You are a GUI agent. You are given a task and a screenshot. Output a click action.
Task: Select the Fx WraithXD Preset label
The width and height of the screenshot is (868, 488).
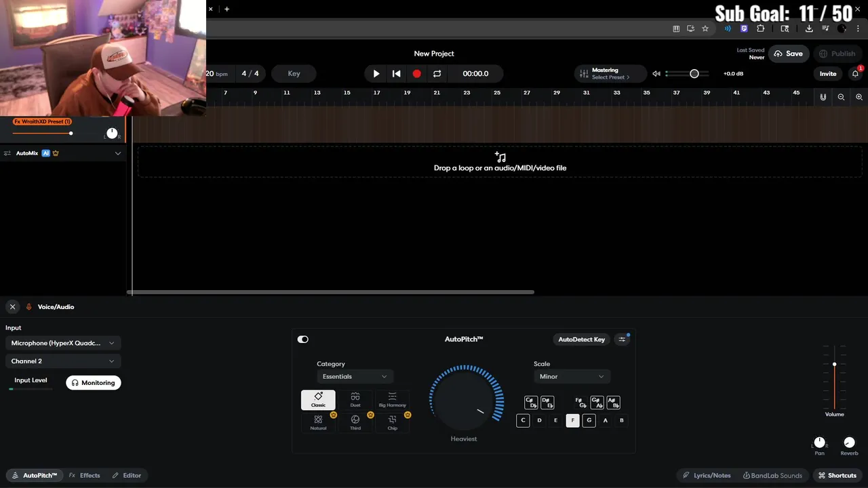pos(42,121)
